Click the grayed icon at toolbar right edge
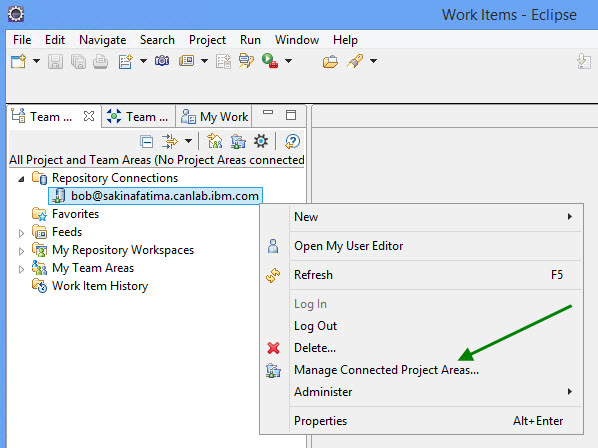 point(584,61)
